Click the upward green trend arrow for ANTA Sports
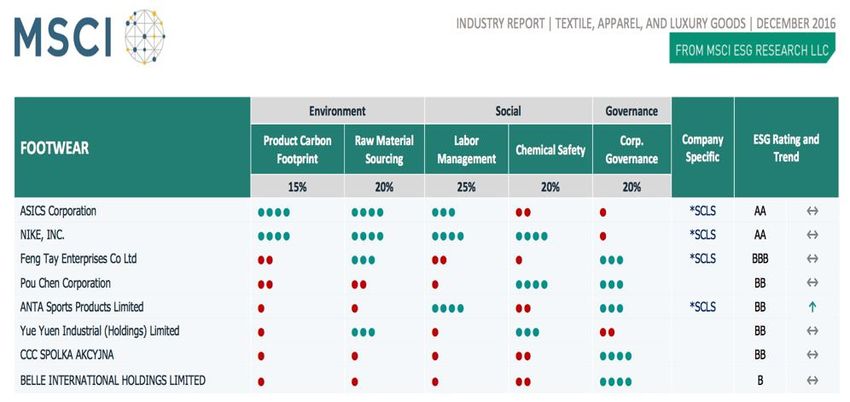This screenshot has height=402, width=850. click(x=812, y=307)
